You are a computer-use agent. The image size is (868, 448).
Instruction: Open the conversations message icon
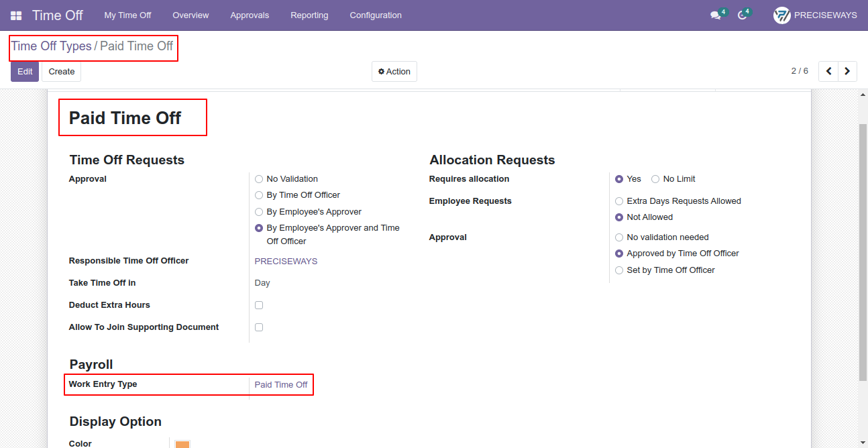coord(716,15)
